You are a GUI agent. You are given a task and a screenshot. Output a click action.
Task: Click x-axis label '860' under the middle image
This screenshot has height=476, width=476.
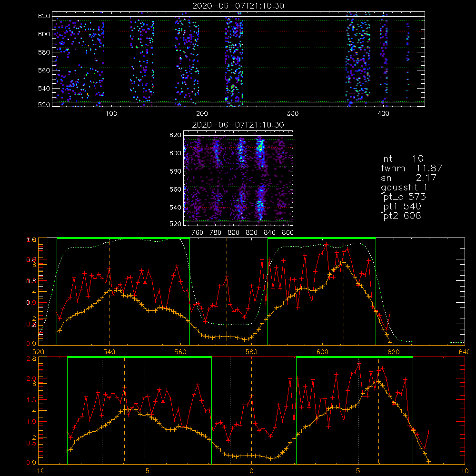click(x=288, y=233)
